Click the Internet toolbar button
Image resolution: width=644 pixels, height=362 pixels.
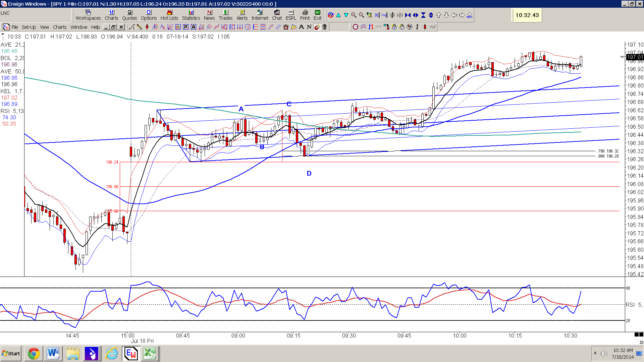tap(260, 15)
